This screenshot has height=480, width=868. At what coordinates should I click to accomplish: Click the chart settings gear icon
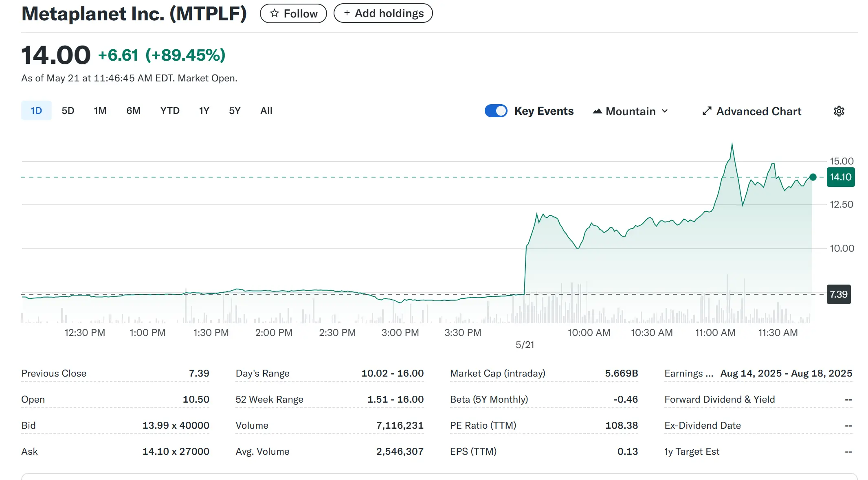(x=839, y=111)
